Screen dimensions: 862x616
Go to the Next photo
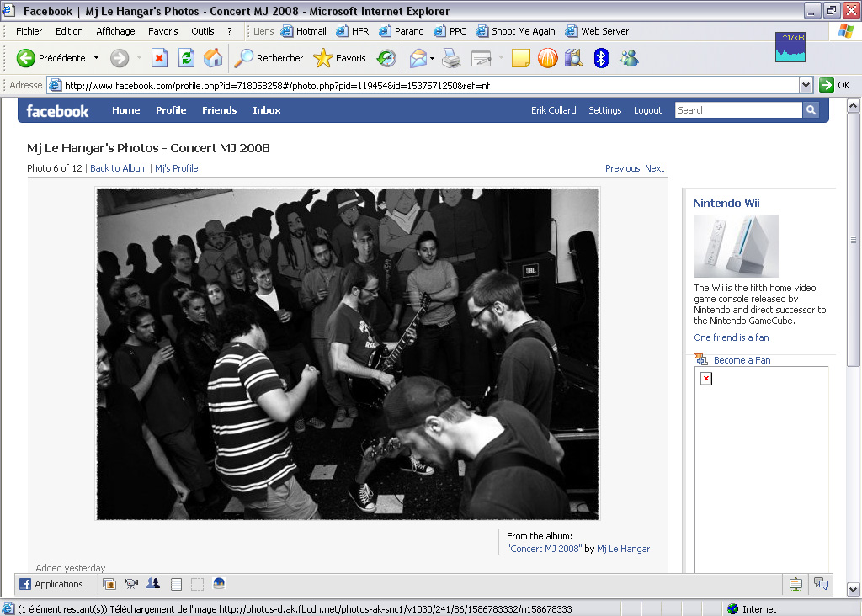pyautogui.click(x=654, y=168)
